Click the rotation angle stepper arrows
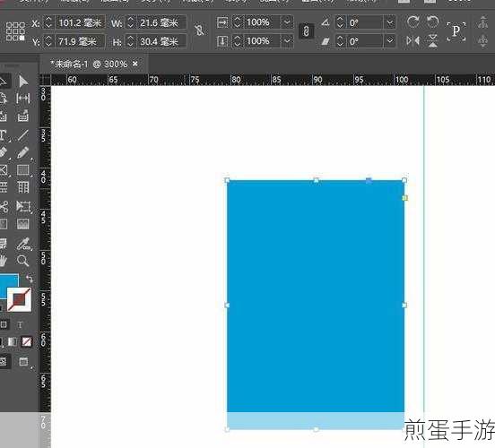 pyautogui.click(x=340, y=22)
